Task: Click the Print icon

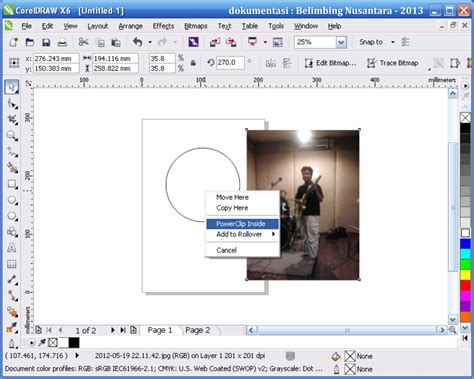Action: [62, 42]
